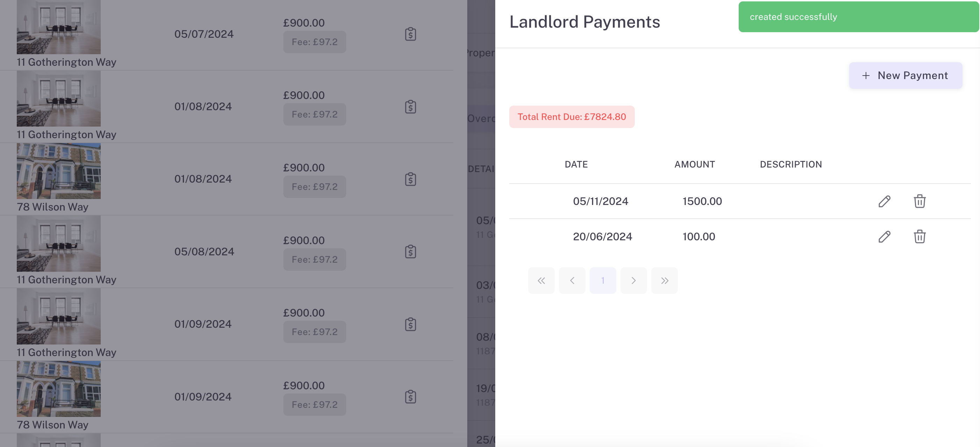Open payment icon for 05/08/2024 Gotherington rent
Image resolution: width=980 pixels, height=447 pixels.
(x=410, y=252)
